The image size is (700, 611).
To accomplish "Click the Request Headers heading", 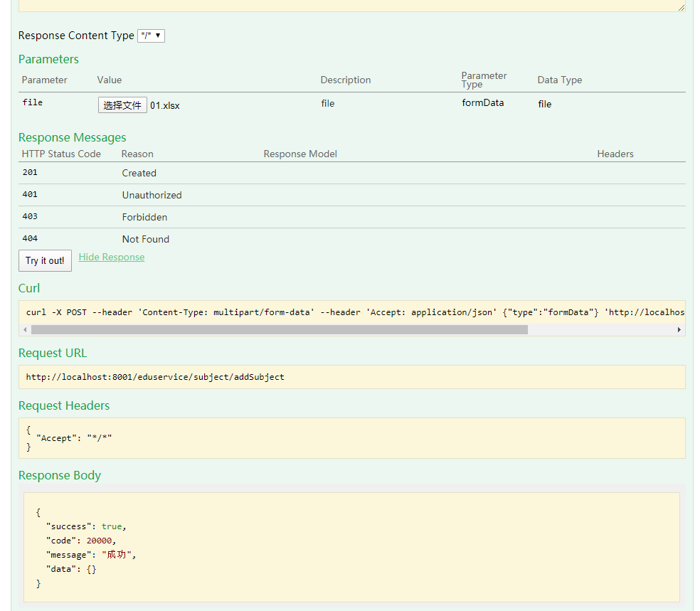I will pyautogui.click(x=64, y=405).
